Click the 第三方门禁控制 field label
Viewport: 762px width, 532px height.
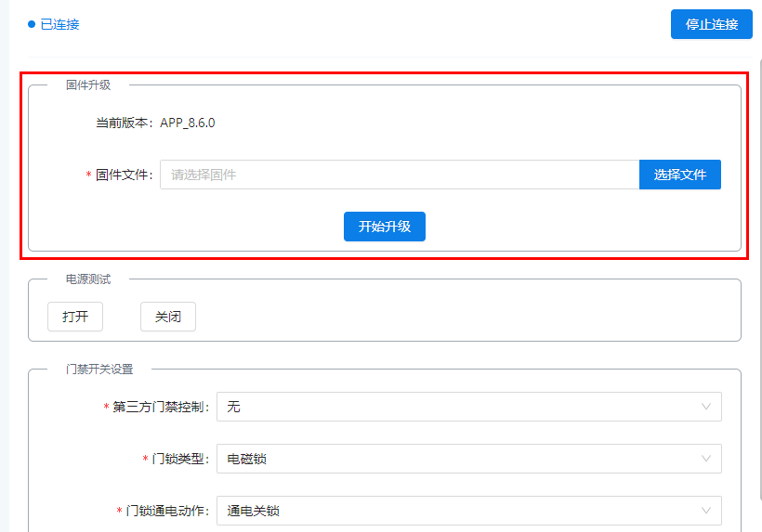[x=161, y=407]
